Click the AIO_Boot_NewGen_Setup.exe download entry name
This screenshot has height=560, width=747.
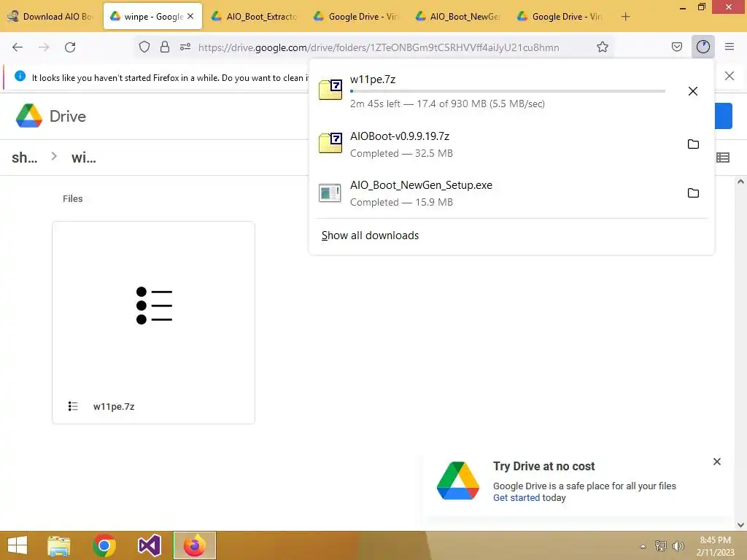(421, 185)
